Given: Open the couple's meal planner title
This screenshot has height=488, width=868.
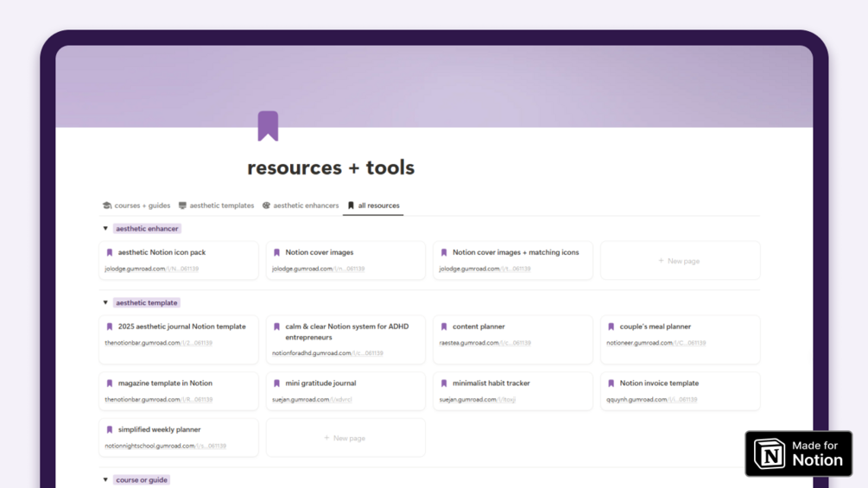Looking at the screenshot, I should pyautogui.click(x=655, y=326).
